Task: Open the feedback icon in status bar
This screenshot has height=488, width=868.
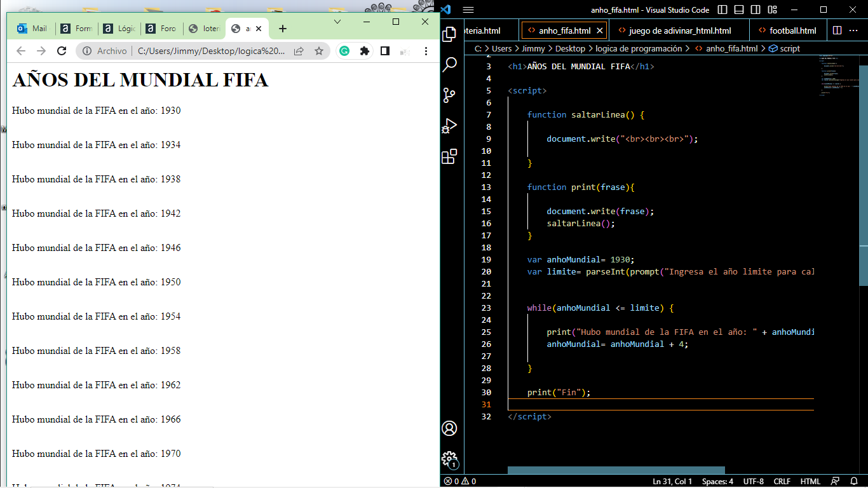Action: (x=836, y=482)
